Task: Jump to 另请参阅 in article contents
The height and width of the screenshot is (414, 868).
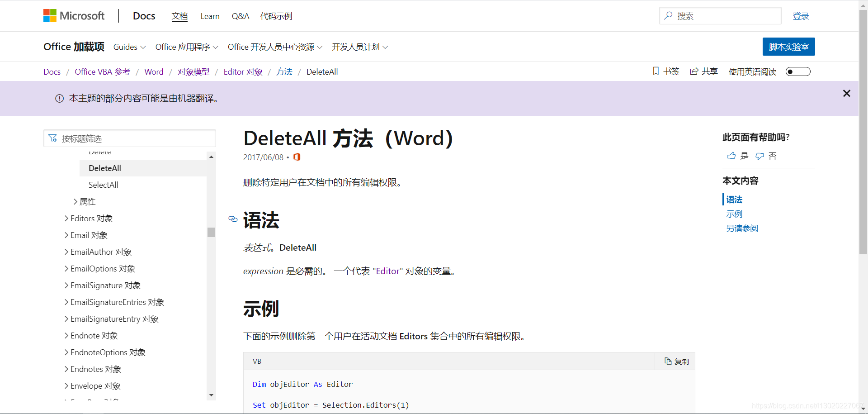Action: click(742, 228)
